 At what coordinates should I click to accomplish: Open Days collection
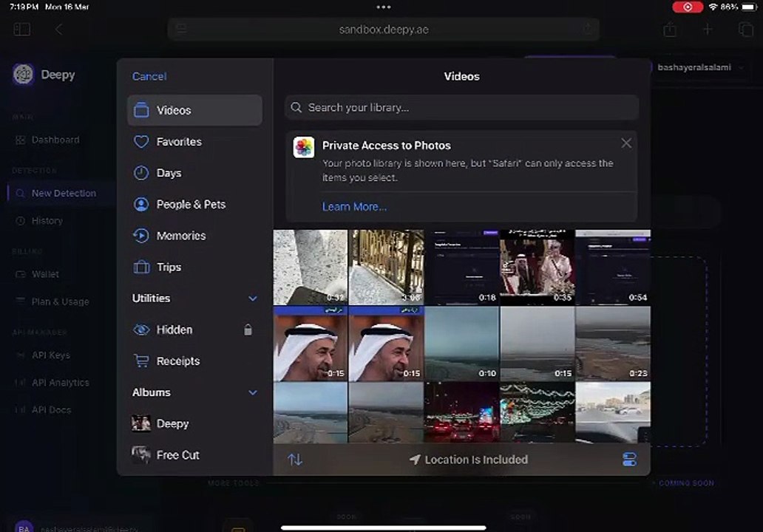tap(194, 173)
